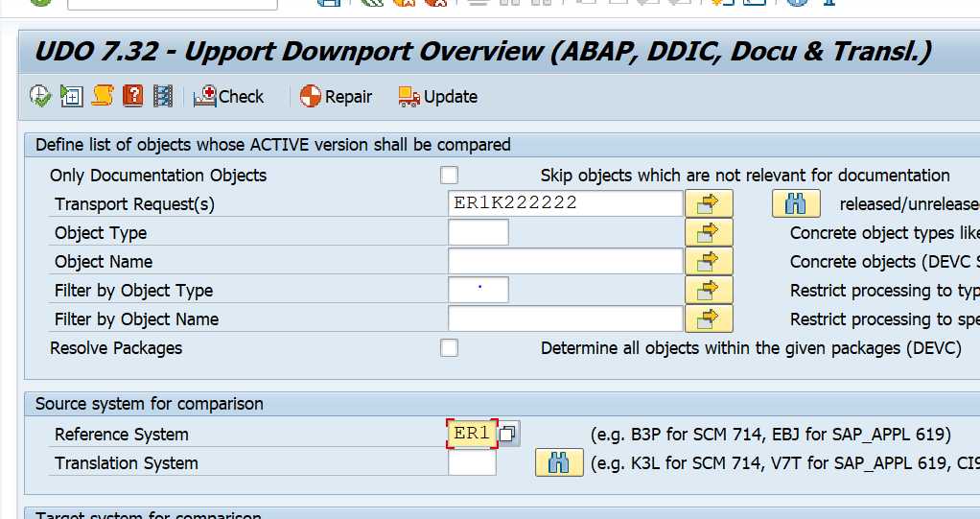Screen dimensions: 980x519
Task: Open value help for Reference System field
Action: coord(508,435)
